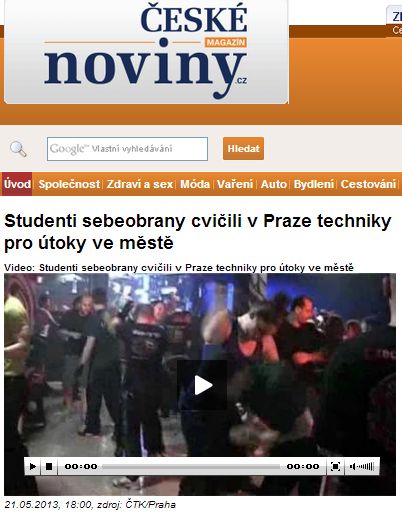Switch to the Auto section
This screenshot has width=402, height=515.
pyautogui.click(x=274, y=184)
